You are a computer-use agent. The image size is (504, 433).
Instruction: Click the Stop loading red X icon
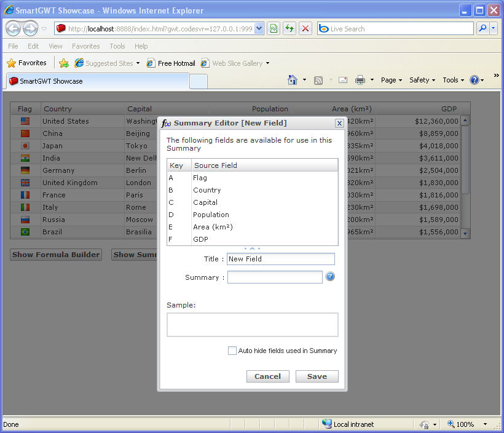pyautogui.click(x=305, y=29)
